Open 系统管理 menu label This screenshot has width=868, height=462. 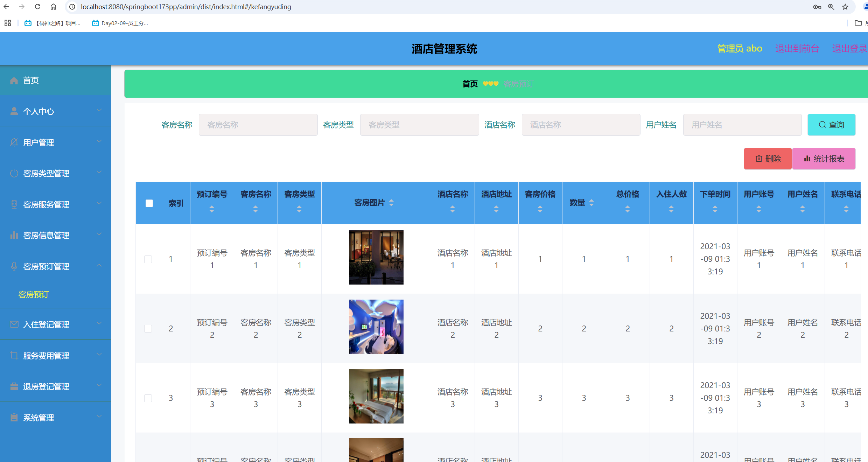pyautogui.click(x=38, y=418)
